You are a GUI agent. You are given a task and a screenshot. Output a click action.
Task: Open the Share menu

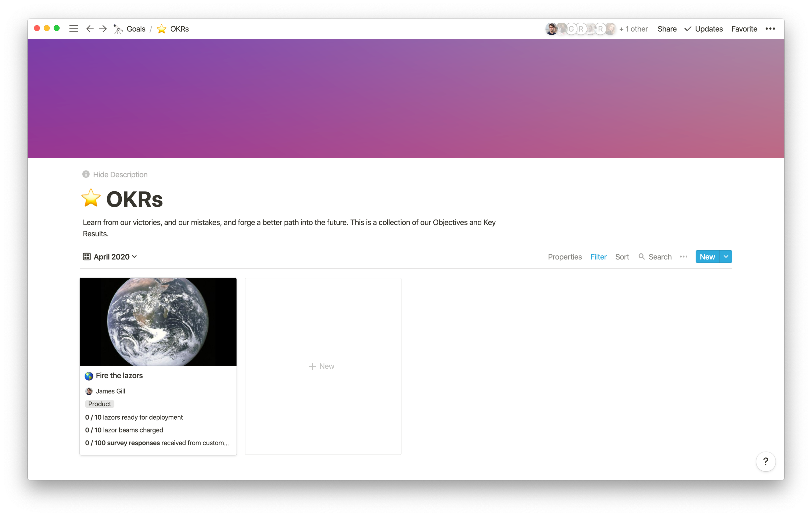(x=667, y=29)
